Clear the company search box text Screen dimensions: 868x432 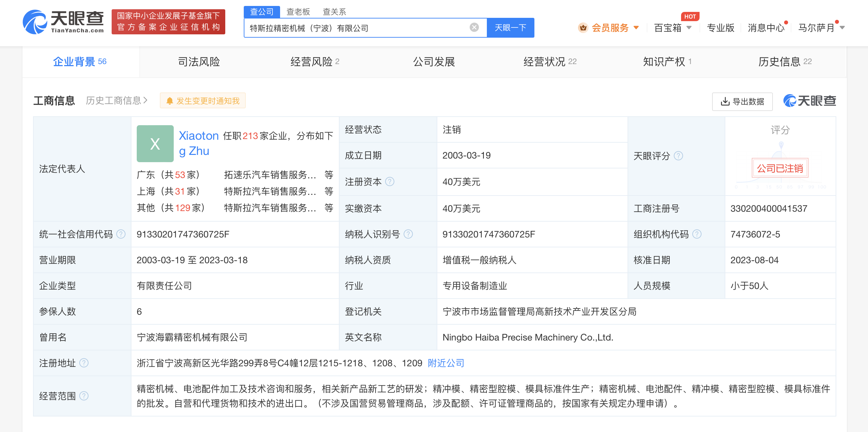tap(474, 27)
